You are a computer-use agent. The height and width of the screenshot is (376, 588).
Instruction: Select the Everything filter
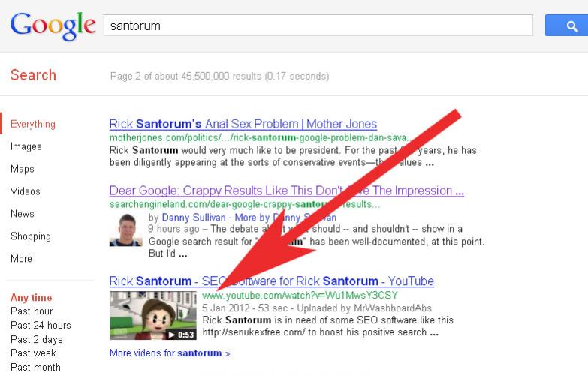(x=33, y=124)
